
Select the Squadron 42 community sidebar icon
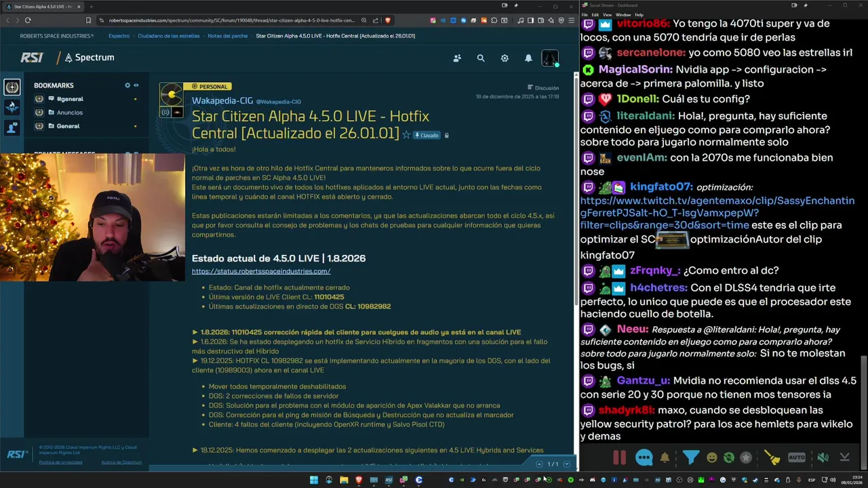[12, 106]
